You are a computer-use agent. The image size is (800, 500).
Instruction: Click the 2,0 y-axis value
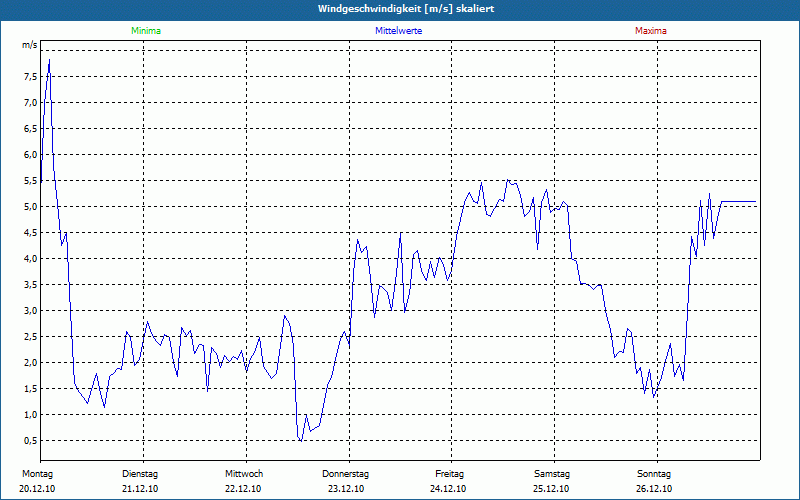pos(31,363)
